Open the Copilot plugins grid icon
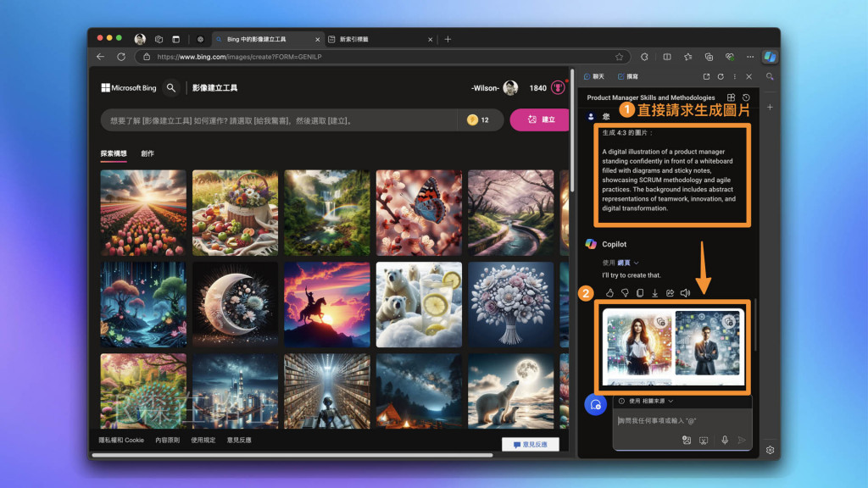The image size is (868, 488). [x=731, y=97]
